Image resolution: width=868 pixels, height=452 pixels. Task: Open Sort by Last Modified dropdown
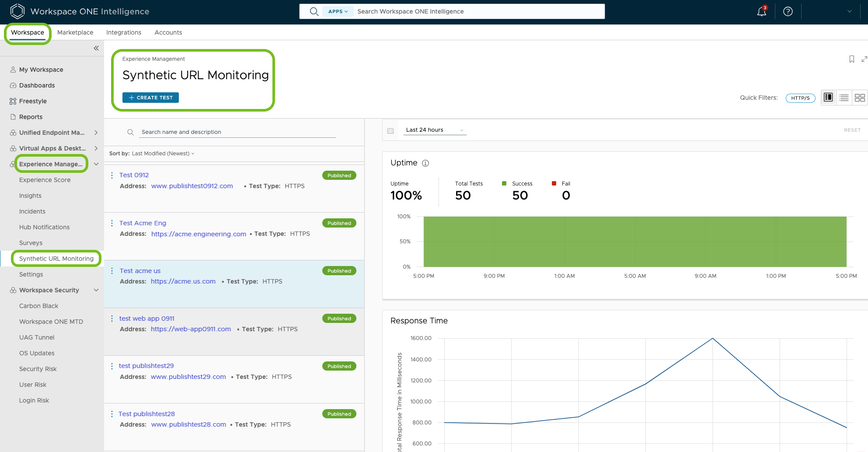tap(163, 154)
